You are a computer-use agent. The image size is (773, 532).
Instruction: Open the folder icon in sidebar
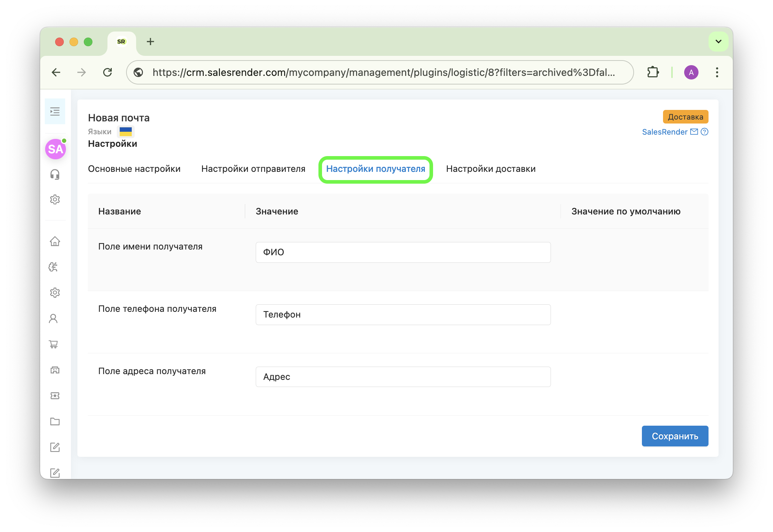coord(55,421)
